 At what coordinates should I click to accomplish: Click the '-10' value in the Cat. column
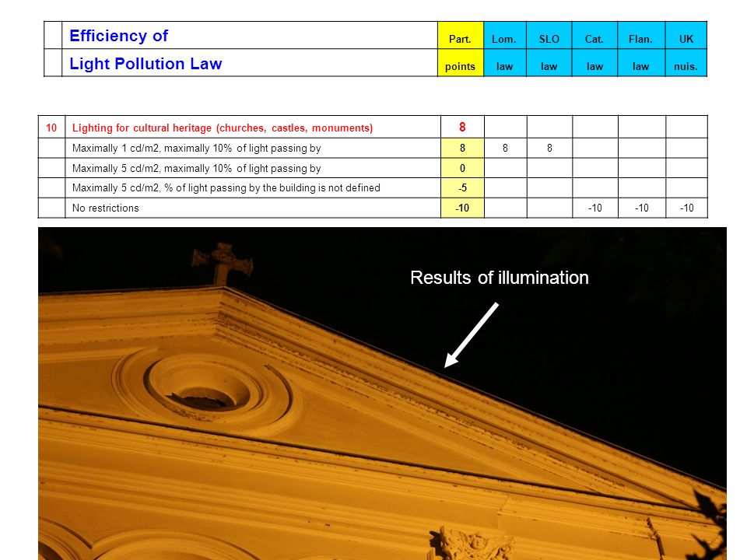click(595, 208)
